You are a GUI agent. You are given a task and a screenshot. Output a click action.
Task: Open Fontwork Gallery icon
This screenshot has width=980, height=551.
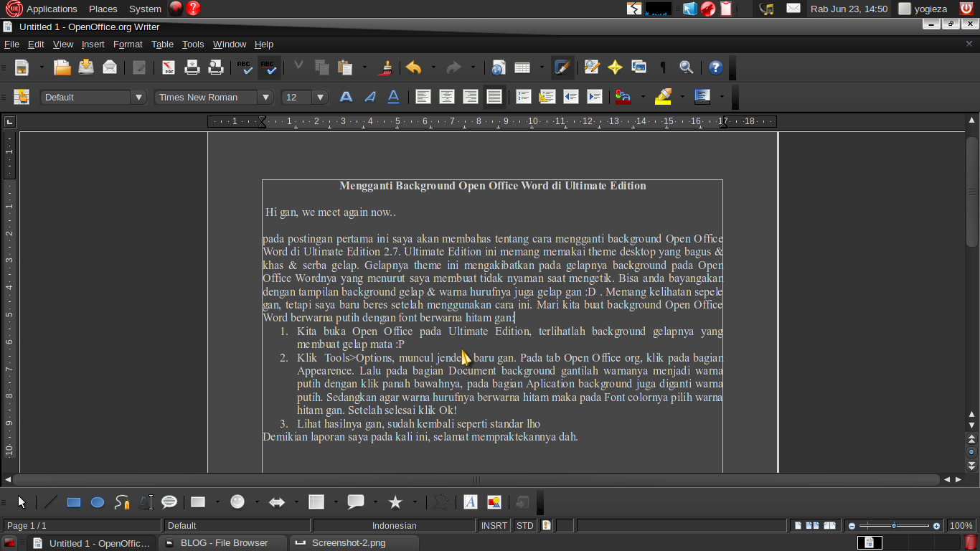(471, 502)
